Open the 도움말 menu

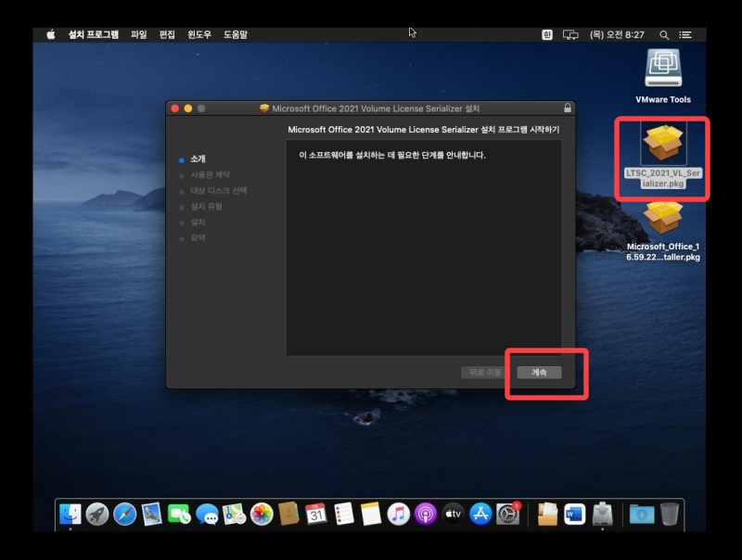click(236, 34)
